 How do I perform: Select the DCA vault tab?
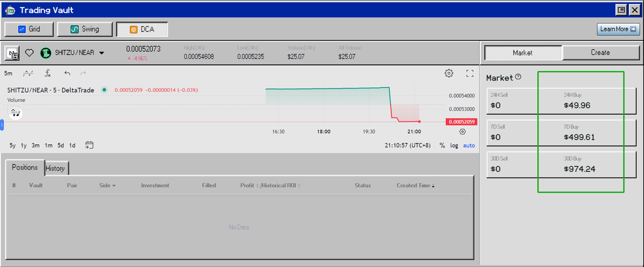pyautogui.click(x=142, y=29)
